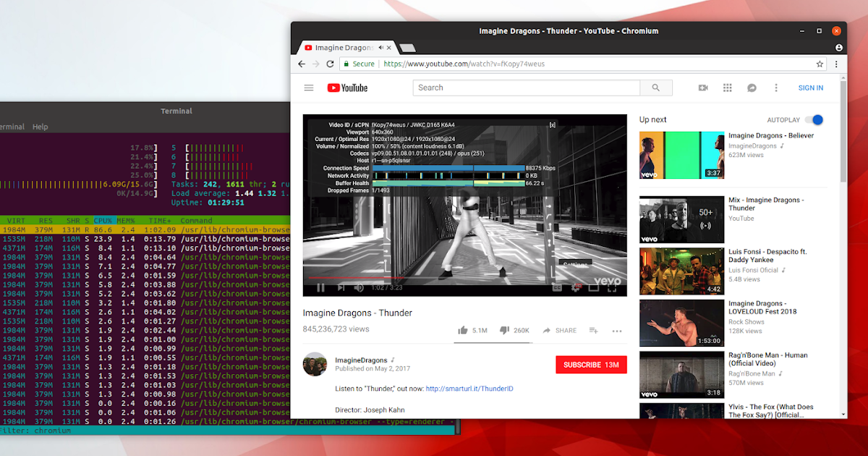Viewport: 868px width, 456px height.
Task: Reload the page in Chromium
Action: pos(330,64)
